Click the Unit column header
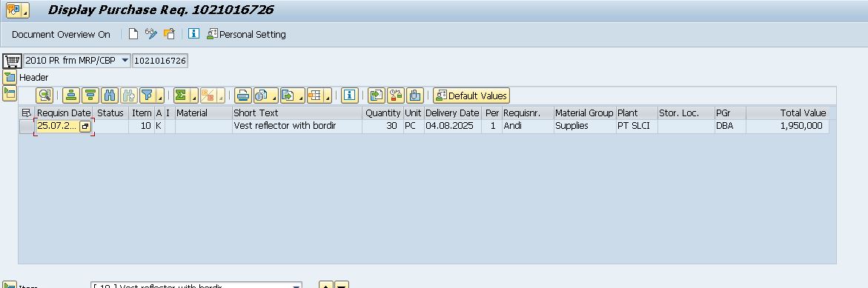Viewport: 868px width, 288px height. [413, 113]
